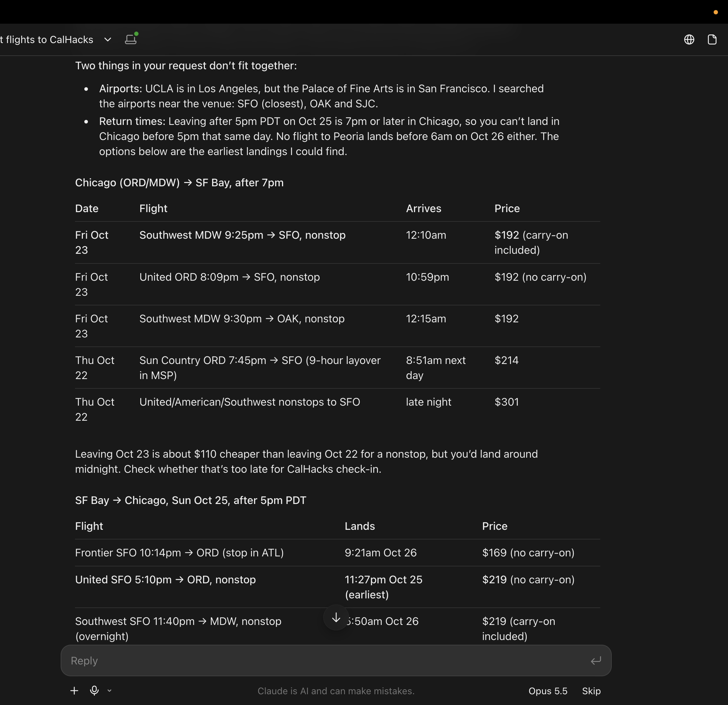The image size is (728, 705).
Task: Click the '$301' price cell
Action: tap(506, 402)
